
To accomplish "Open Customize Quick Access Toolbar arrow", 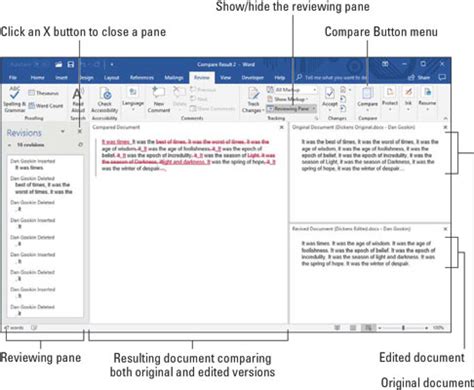I will coord(112,64).
